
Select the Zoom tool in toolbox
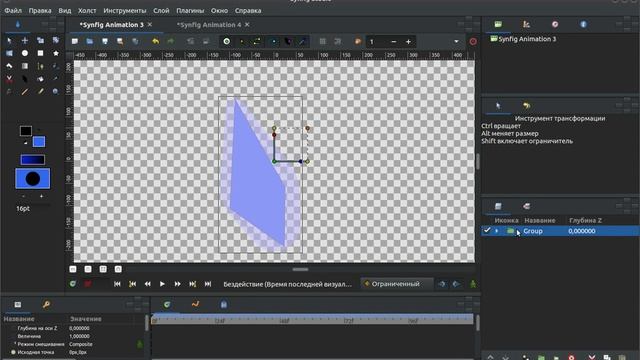point(56,92)
